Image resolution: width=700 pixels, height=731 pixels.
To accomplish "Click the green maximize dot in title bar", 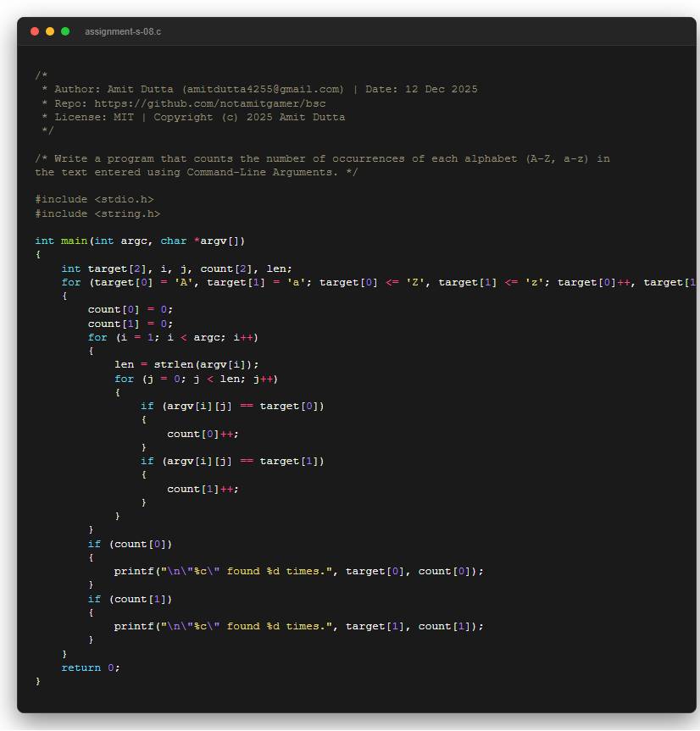I will pos(65,31).
